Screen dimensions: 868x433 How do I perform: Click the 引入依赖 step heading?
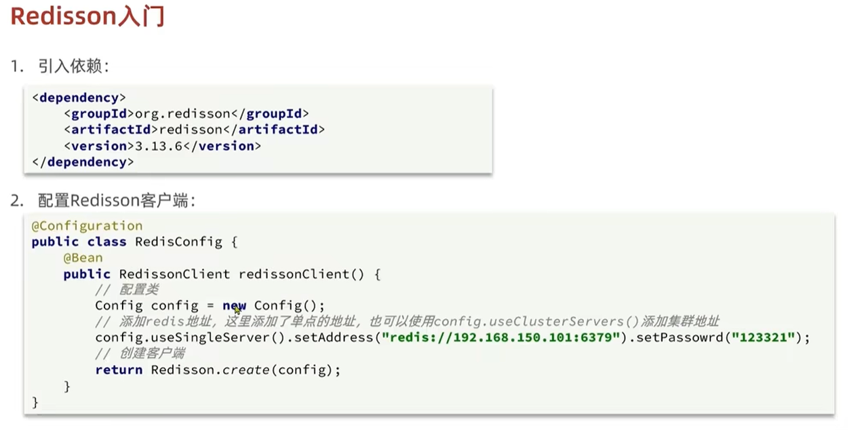click(73, 66)
